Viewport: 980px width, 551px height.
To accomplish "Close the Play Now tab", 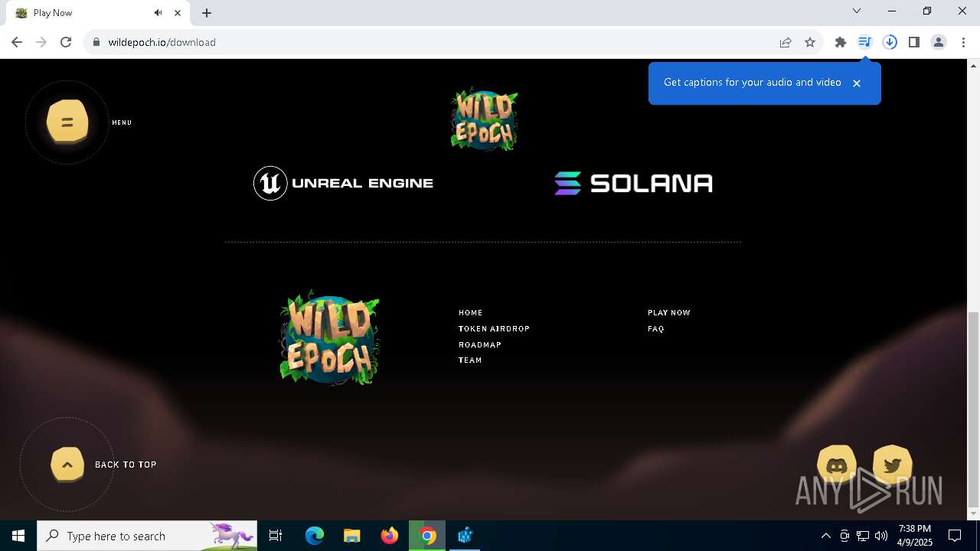I will [x=178, y=13].
